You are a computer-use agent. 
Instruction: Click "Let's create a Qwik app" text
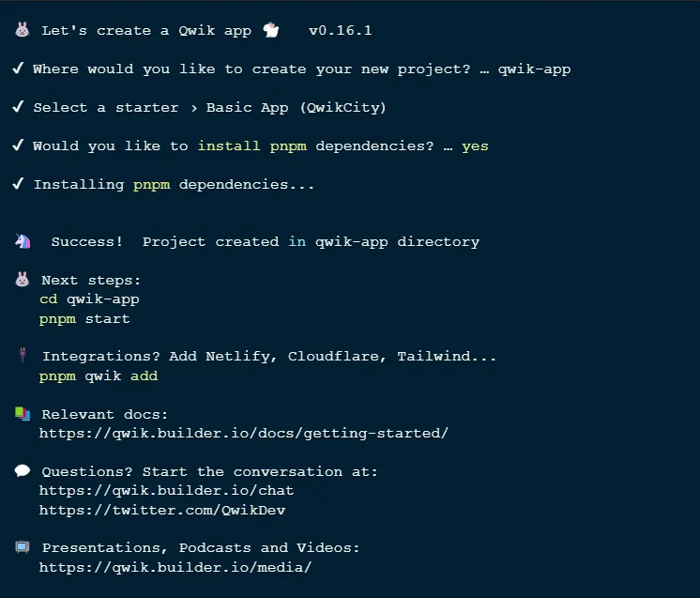pos(146,31)
